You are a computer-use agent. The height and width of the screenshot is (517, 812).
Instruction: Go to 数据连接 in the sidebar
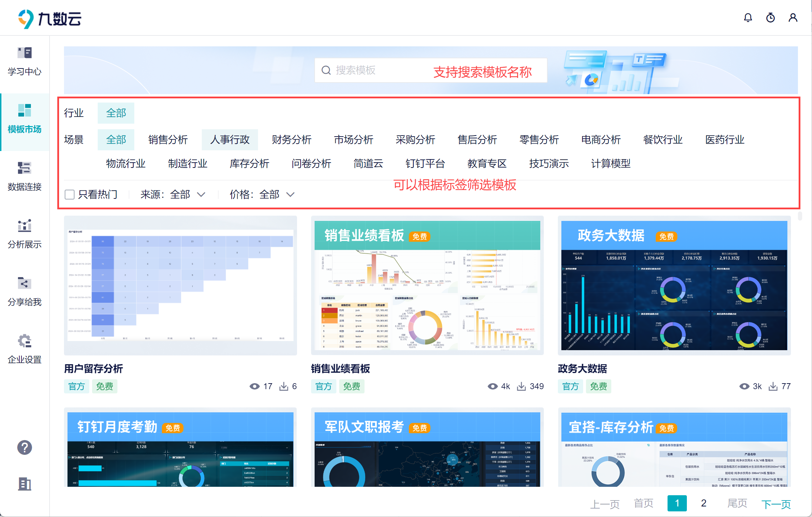[x=25, y=176]
